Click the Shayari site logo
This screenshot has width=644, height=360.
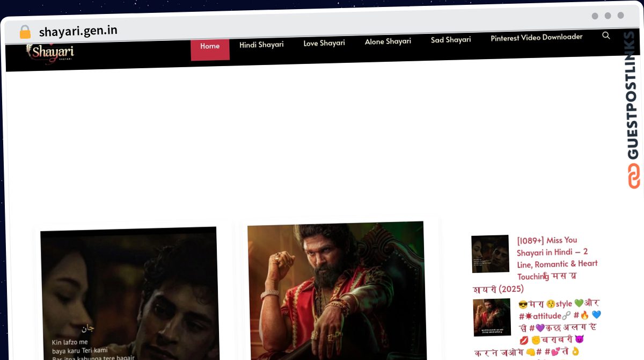point(50,53)
